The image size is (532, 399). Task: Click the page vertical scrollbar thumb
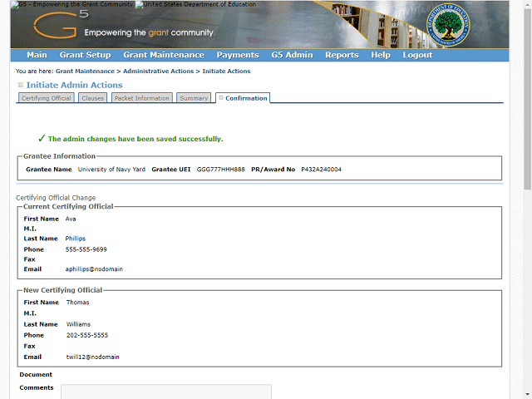click(528, 98)
